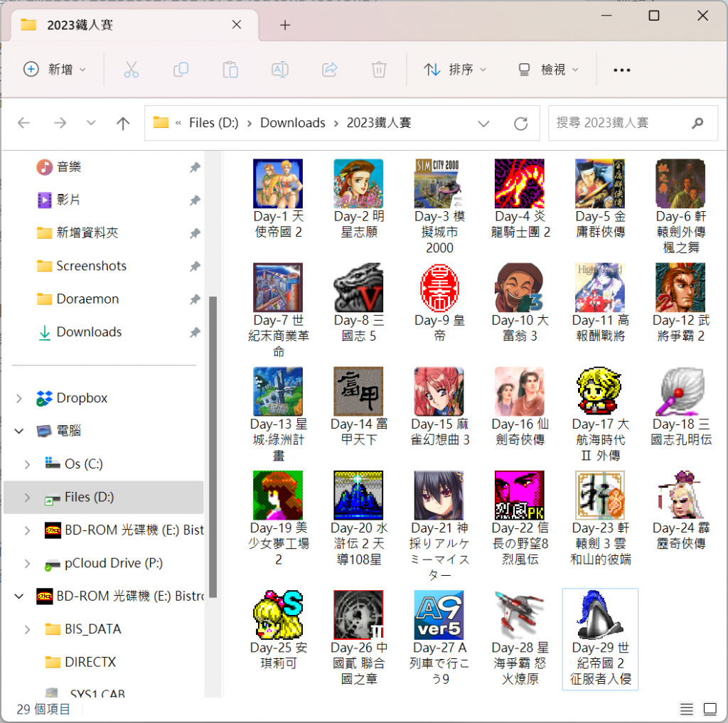Select the Day-27 A列車で行こう9 item
The image size is (728, 723).
click(x=439, y=638)
